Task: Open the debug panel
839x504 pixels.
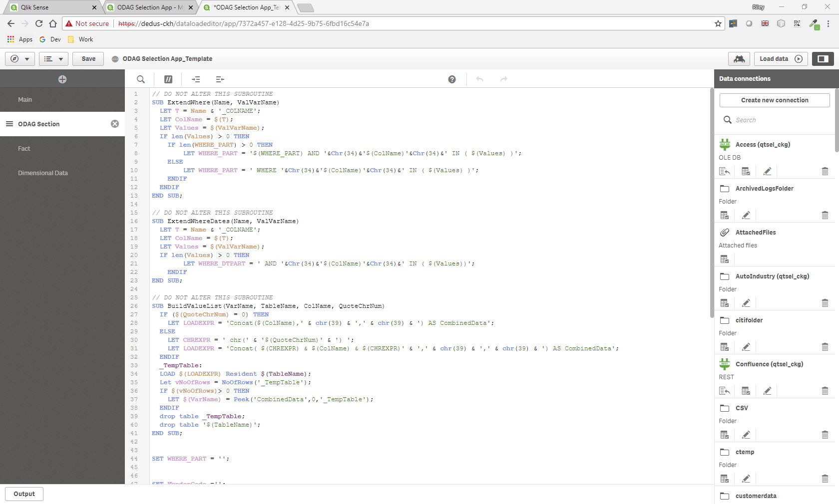Action: tap(739, 59)
